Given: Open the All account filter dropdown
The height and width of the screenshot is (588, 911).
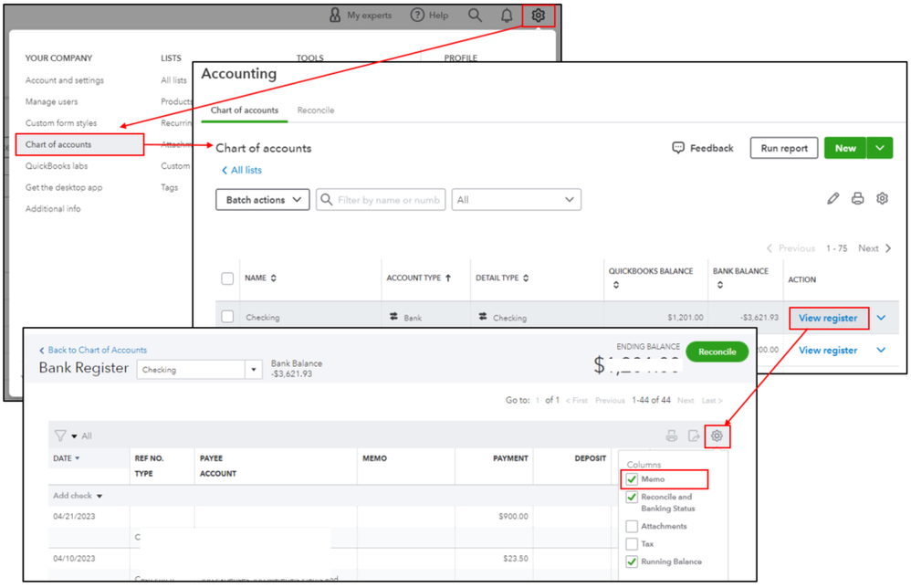Looking at the screenshot, I should (x=516, y=199).
